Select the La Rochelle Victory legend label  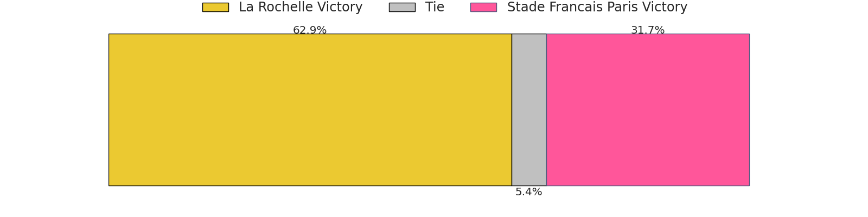[x=301, y=8]
